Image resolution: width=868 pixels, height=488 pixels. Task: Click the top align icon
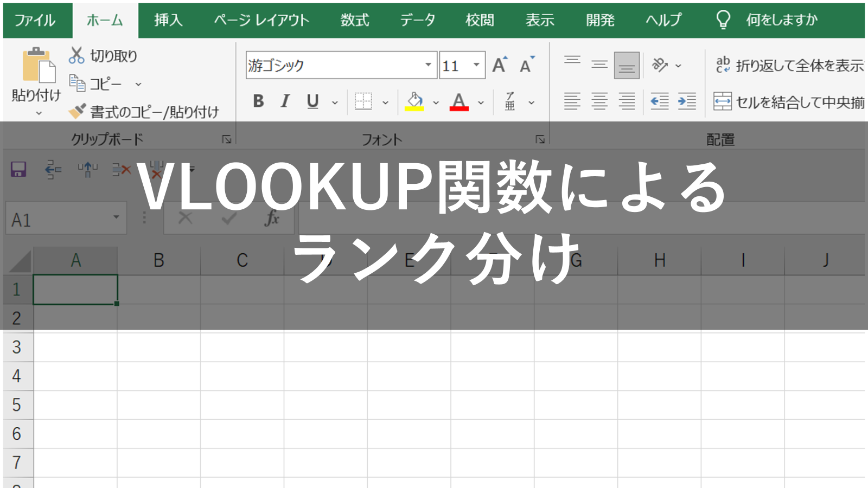coord(572,61)
